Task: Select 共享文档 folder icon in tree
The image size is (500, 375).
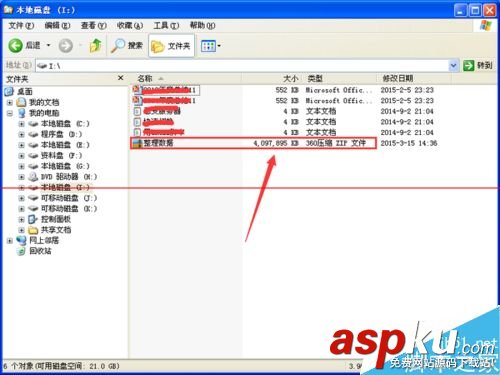Action: click(33, 230)
